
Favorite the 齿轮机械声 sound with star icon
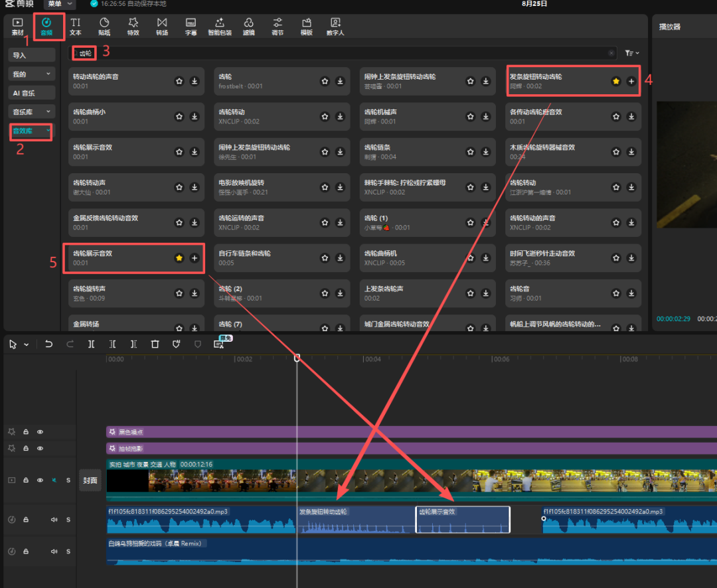[470, 116]
